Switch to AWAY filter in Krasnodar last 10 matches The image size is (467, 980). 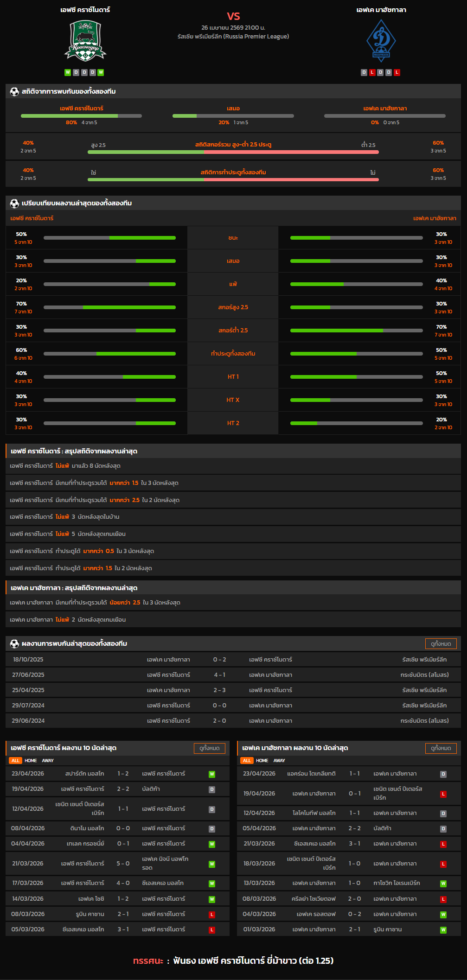click(48, 761)
